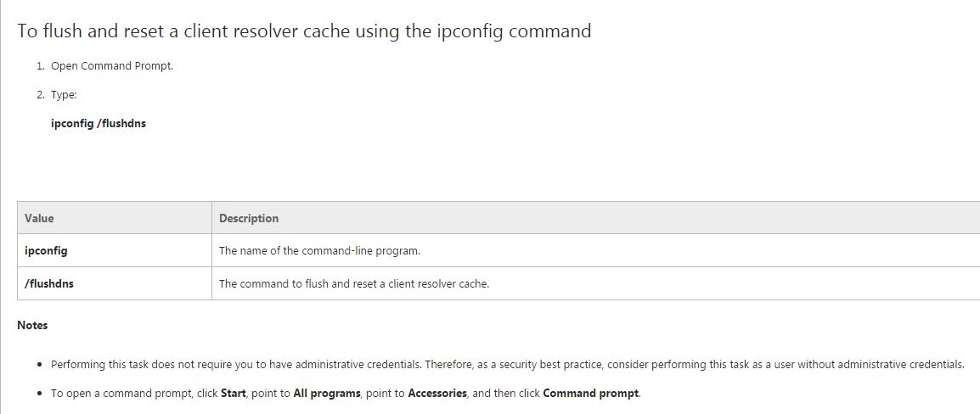Click the bold 'Start' word in the notes
Viewport: 980px width, 414px height.
[234, 394]
